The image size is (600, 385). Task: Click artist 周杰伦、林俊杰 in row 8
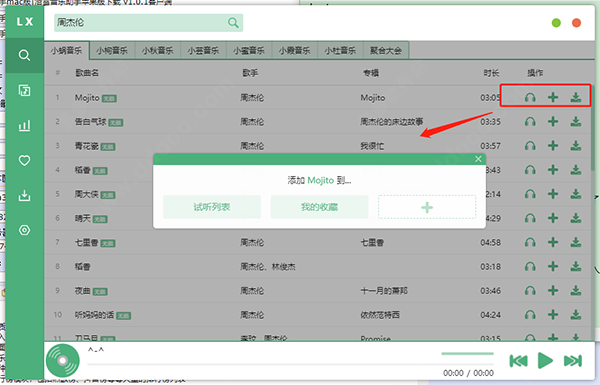[268, 266]
